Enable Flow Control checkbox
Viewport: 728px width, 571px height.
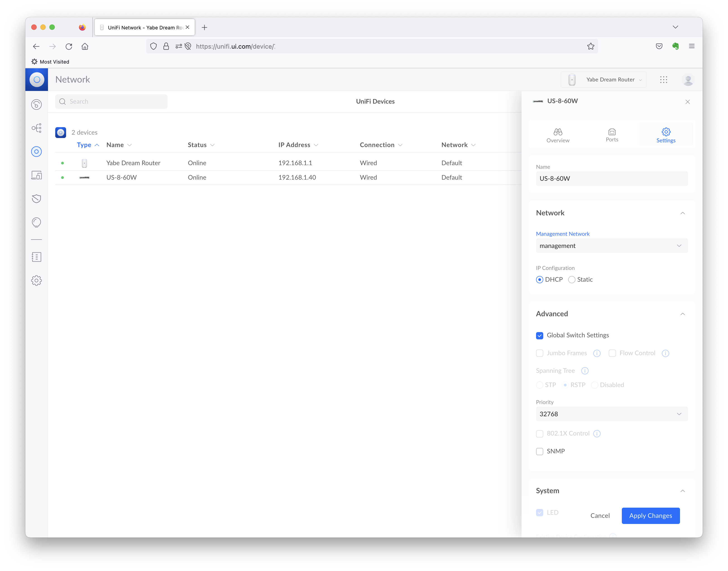coord(612,353)
